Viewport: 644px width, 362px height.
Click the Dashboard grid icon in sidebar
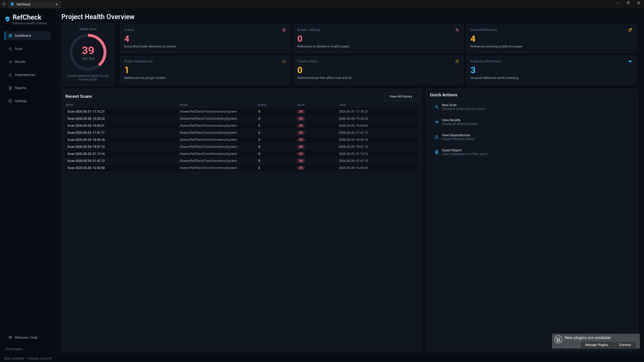pos(10,36)
